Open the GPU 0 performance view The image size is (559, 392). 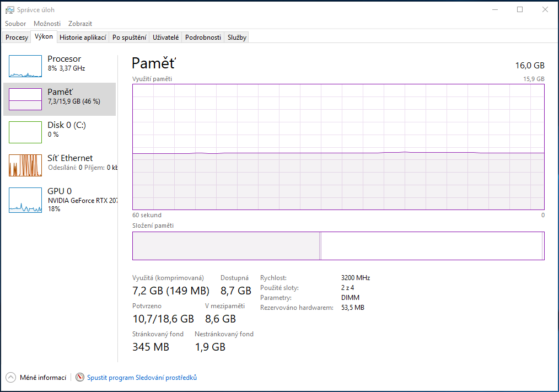[60, 198]
